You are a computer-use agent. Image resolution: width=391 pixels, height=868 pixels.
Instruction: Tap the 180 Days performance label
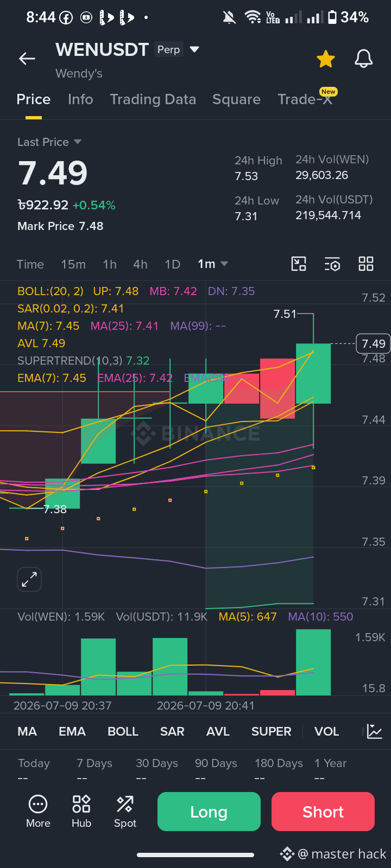click(x=279, y=763)
